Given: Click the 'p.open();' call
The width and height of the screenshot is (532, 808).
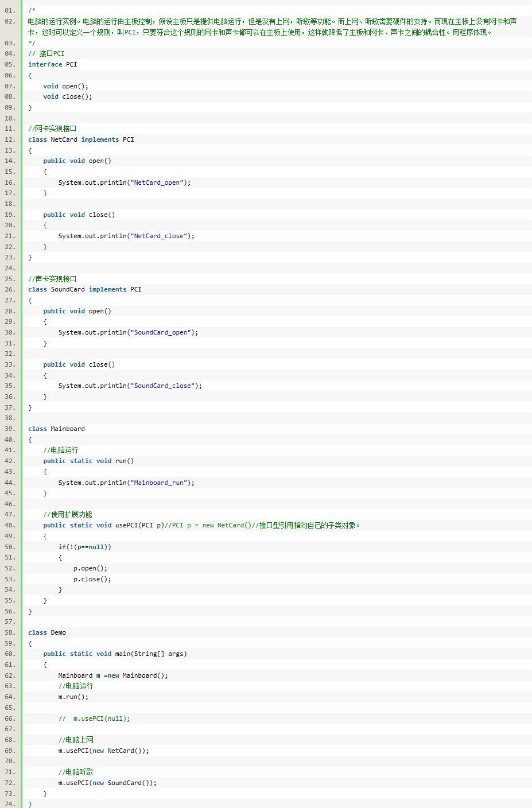Looking at the screenshot, I should click(91, 568).
